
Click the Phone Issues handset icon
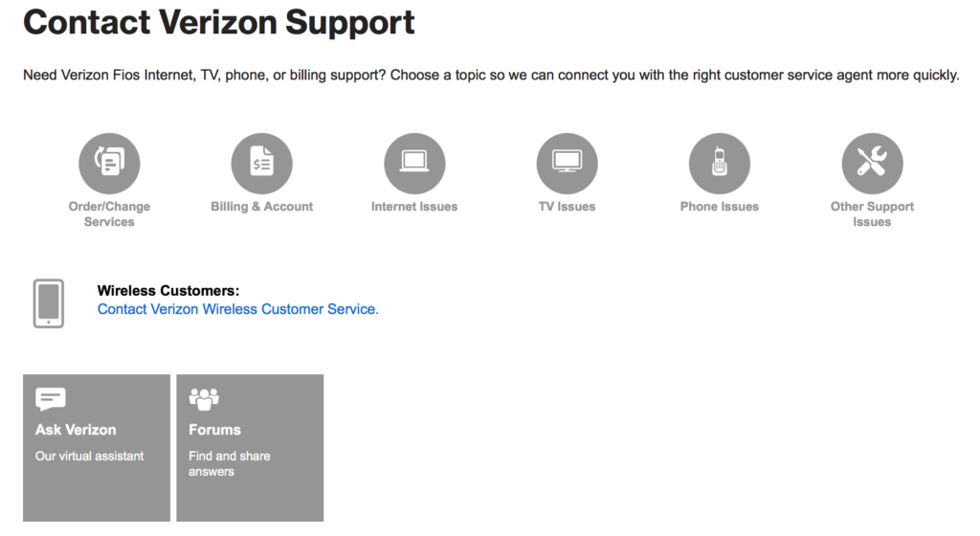[720, 163]
